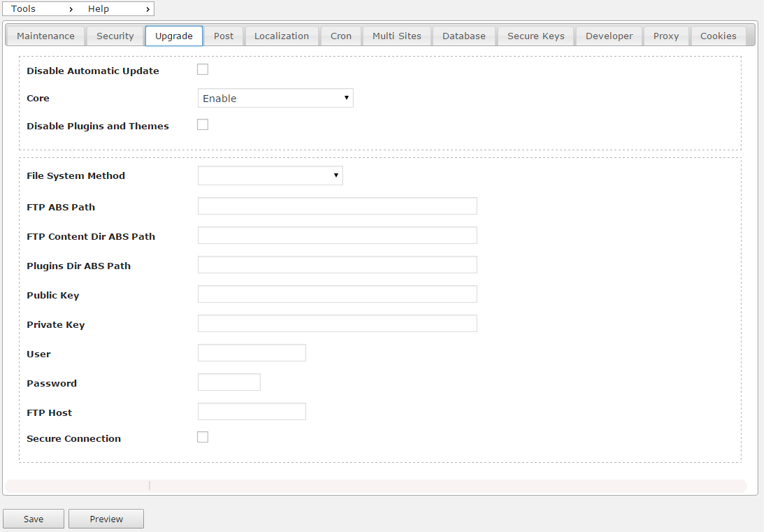The image size is (766, 532).
Task: Click the Disable Automatic Update label
Action: click(93, 71)
